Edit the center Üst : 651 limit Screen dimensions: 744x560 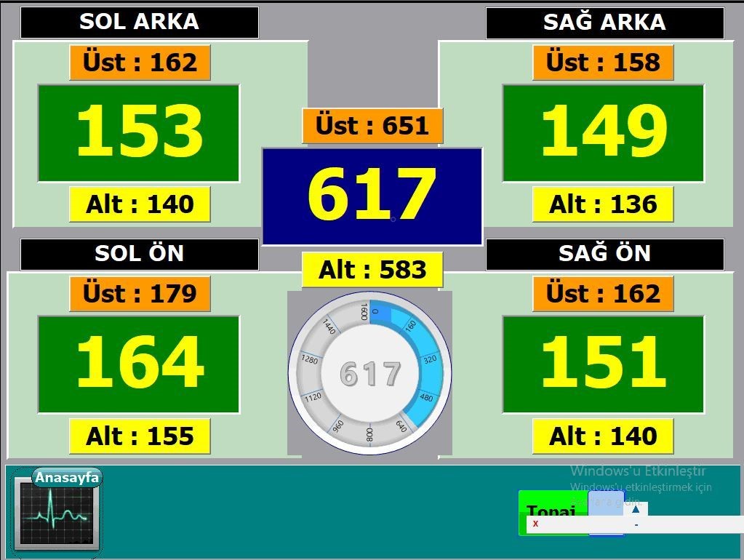coord(372,126)
